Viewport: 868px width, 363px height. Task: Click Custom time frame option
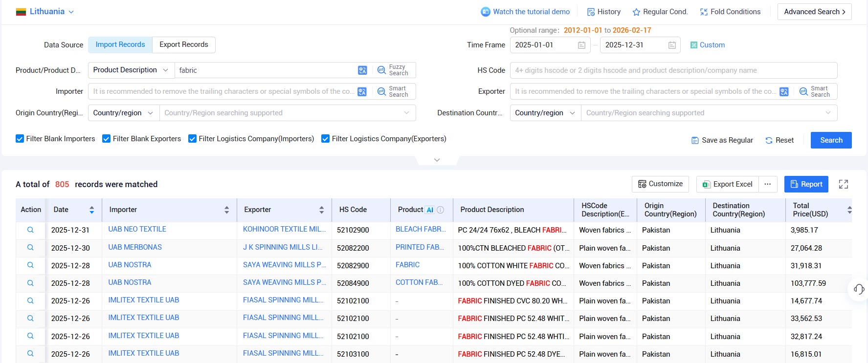(x=708, y=45)
